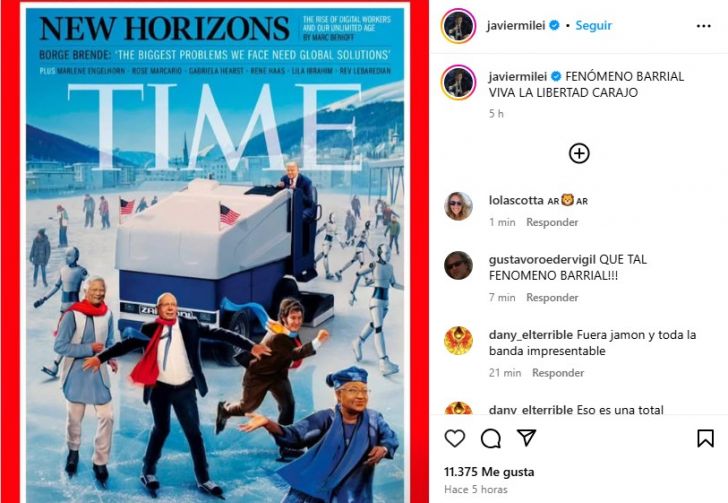Open the javiermilei avatar in the header
728x503 pixels.
click(x=458, y=26)
